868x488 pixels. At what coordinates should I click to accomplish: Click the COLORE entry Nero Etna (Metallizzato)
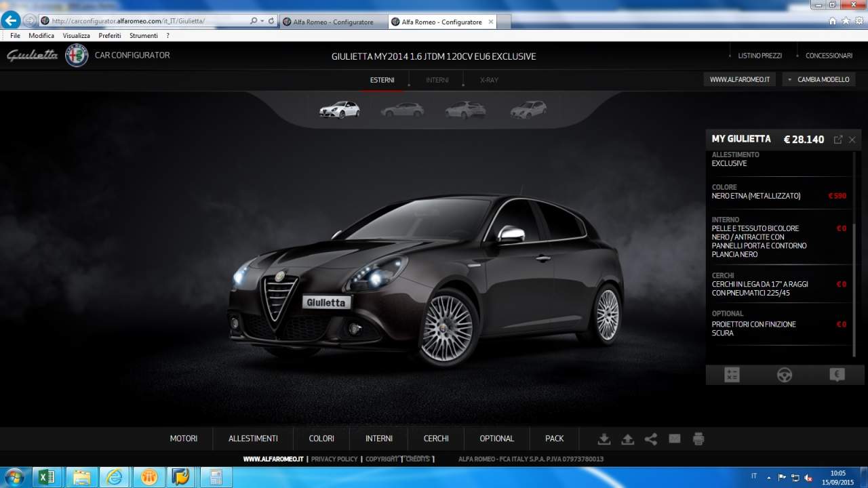tap(756, 196)
